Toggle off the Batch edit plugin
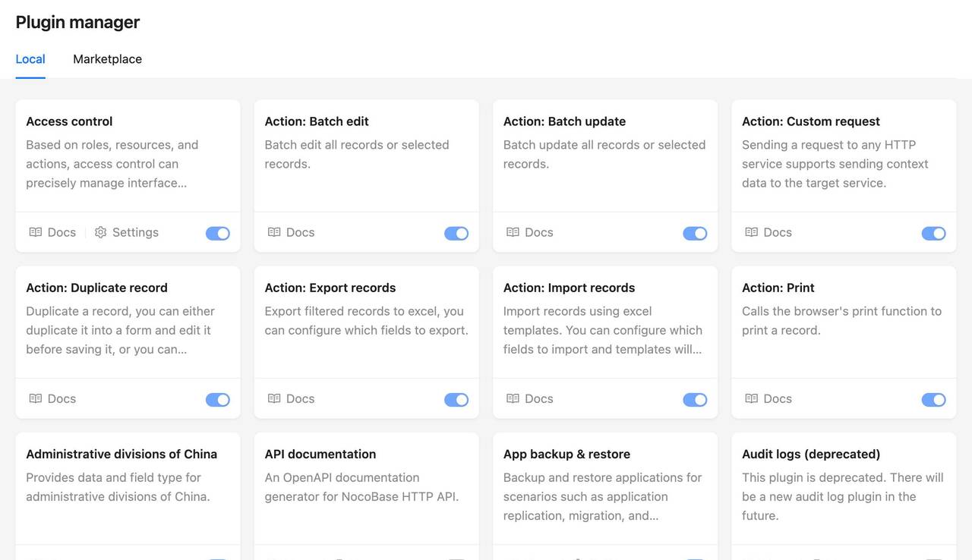This screenshot has height=560, width=972. click(x=456, y=233)
